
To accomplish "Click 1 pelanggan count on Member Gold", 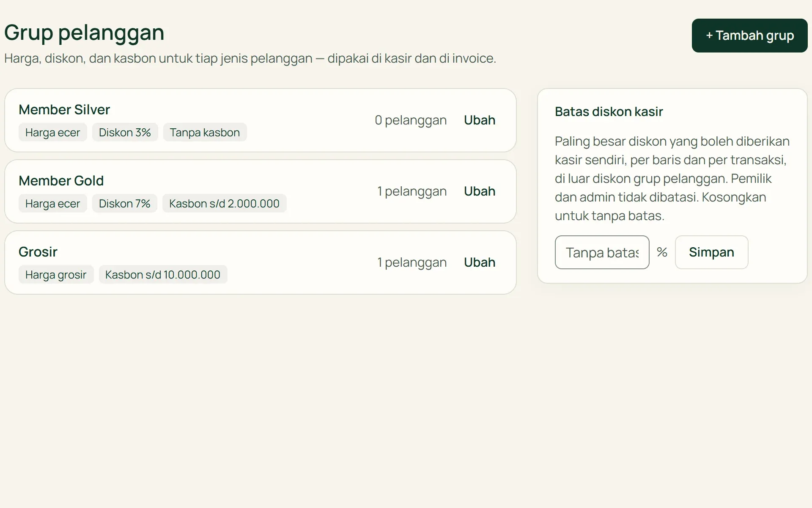I will 412,191.
